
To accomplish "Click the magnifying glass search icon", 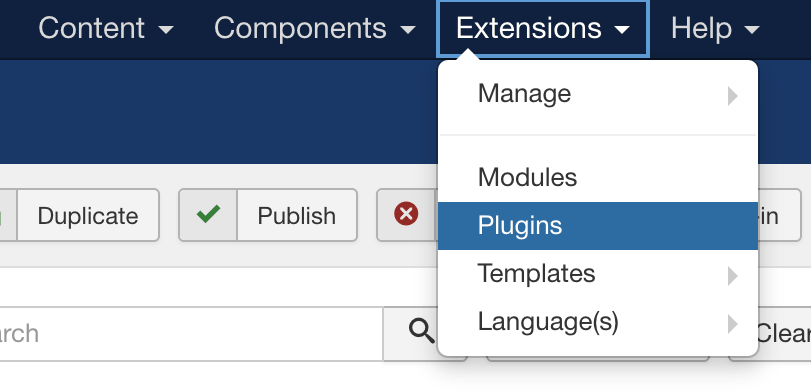I will pyautogui.click(x=421, y=330).
